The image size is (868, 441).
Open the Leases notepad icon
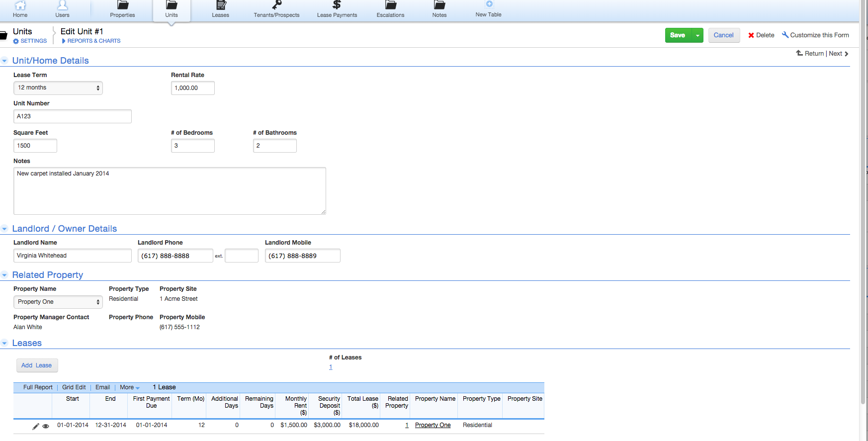(221, 5)
